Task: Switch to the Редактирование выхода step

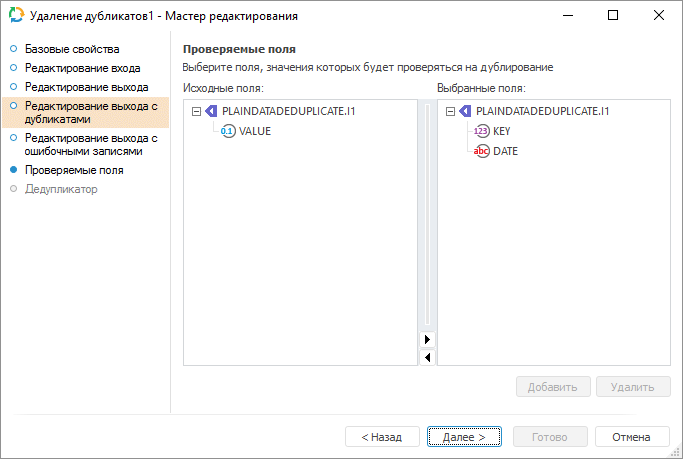Action: click(x=86, y=87)
